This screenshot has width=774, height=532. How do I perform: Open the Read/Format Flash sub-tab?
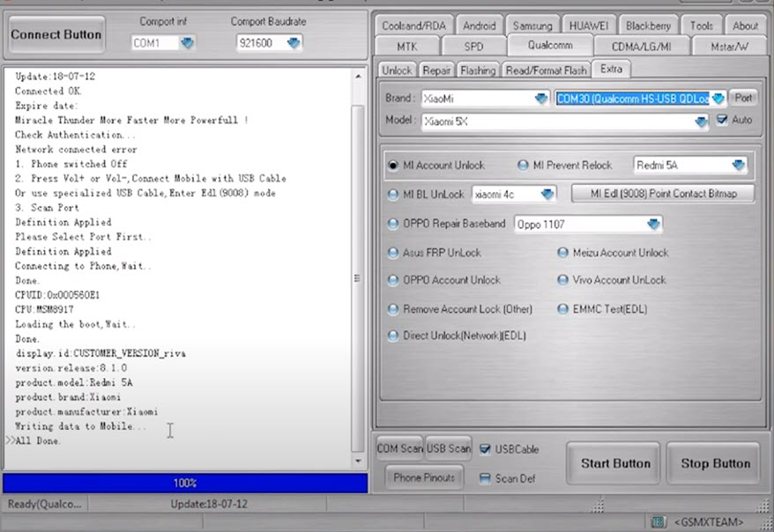[546, 70]
